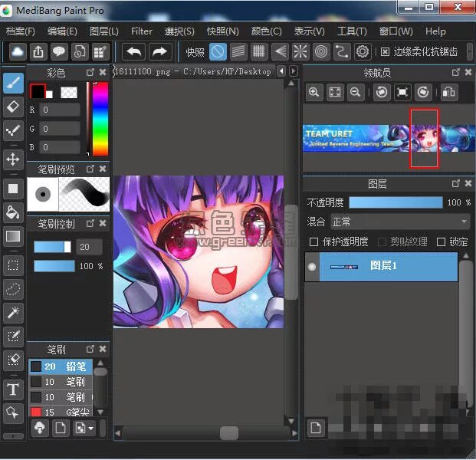
Task: Open snap settings gear icon
Action: click(x=363, y=52)
